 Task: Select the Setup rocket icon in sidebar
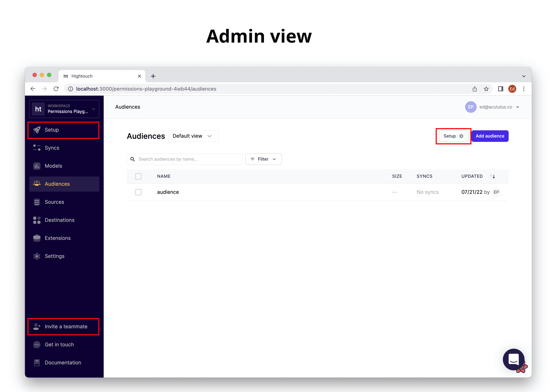(x=37, y=130)
